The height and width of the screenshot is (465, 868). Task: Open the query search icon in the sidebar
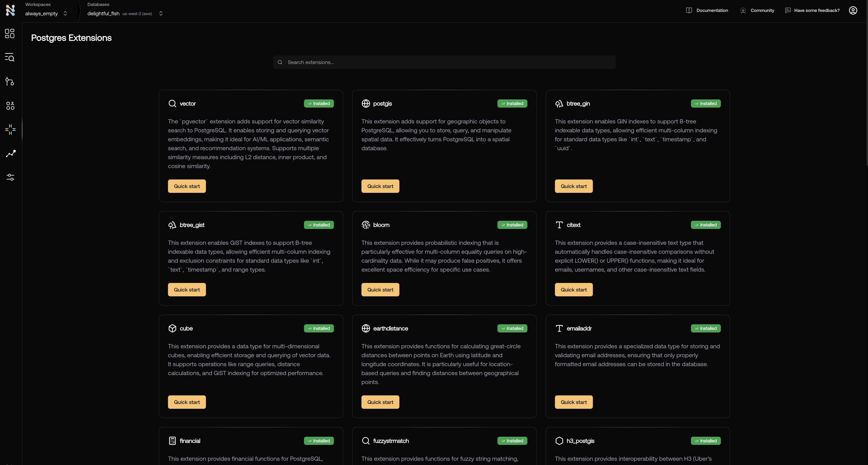click(10, 57)
